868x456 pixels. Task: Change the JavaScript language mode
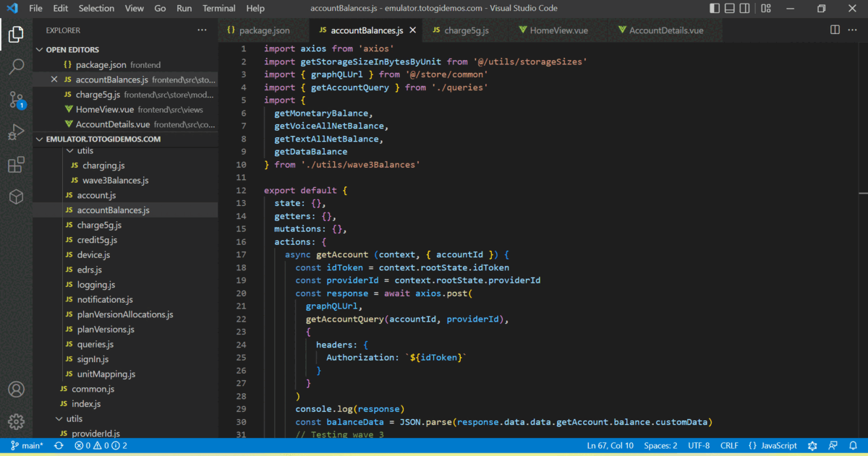coord(773,446)
